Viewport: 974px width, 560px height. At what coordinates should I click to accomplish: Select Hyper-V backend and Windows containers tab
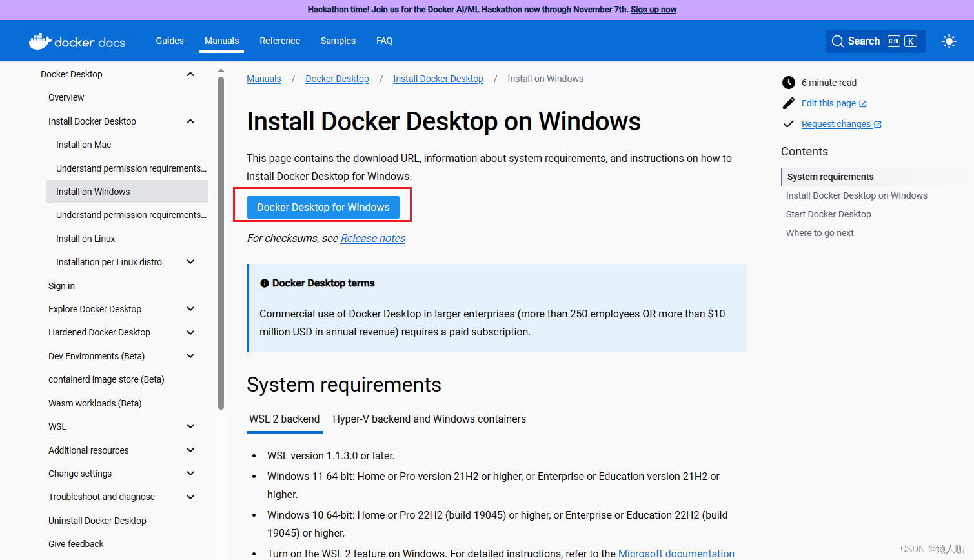pos(429,419)
